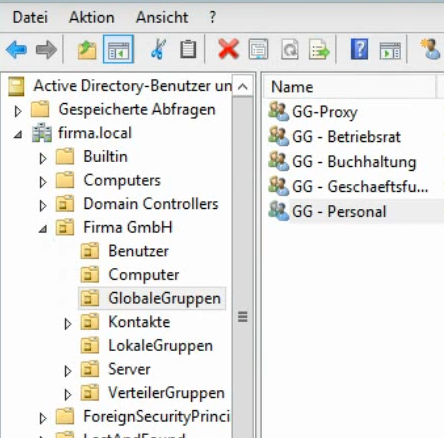Click the red Delete X icon
Image resolution: width=444 pixels, height=438 pixels.
(x=228, y=49)
